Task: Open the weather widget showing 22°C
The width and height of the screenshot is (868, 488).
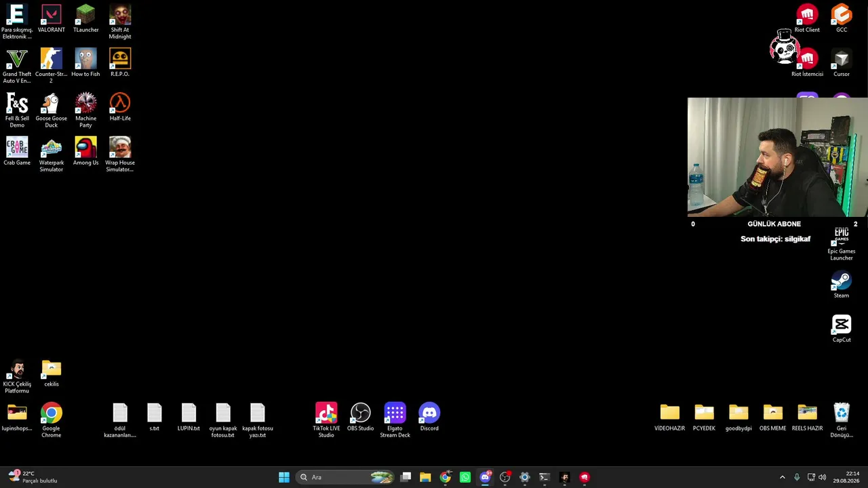Action: point(33,477)
